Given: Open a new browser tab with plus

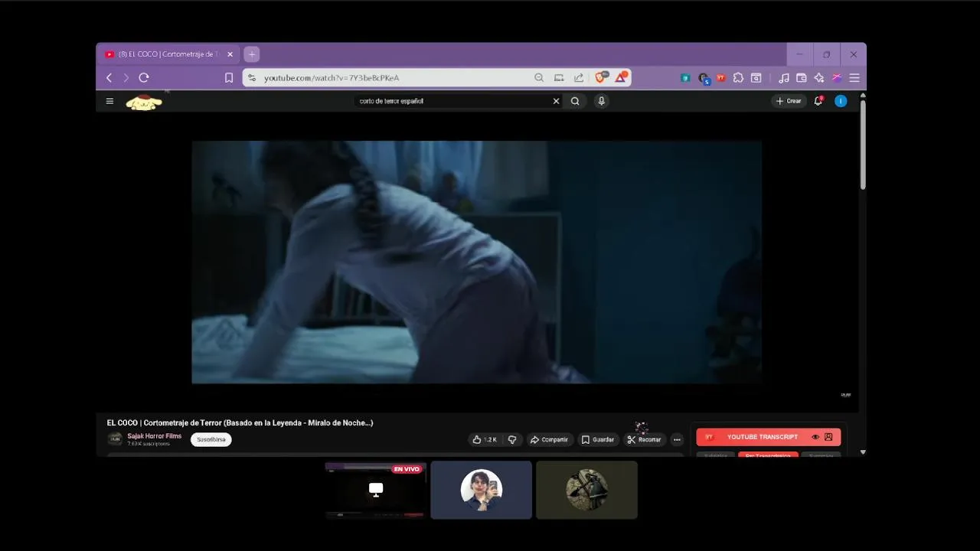Looking at the screenshot, I should point(252,54).
